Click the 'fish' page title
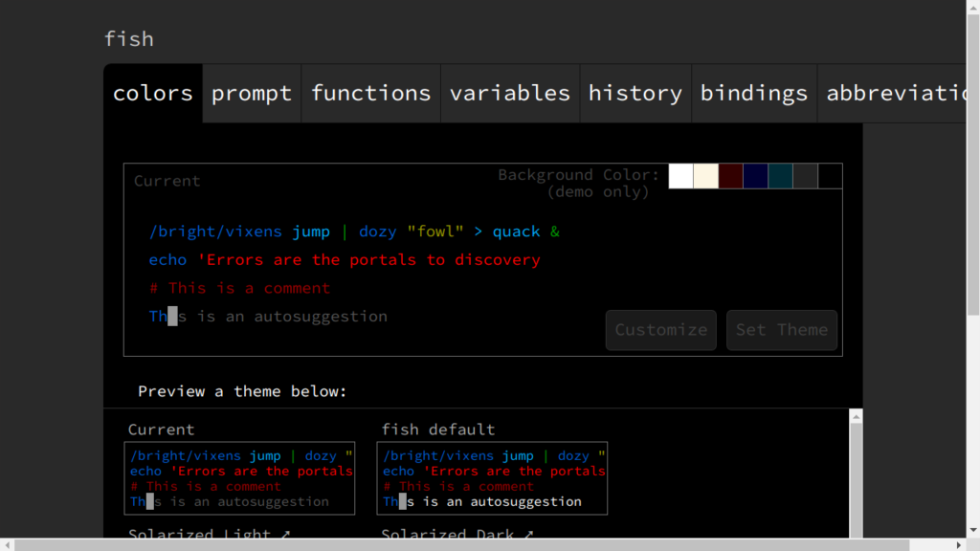 point(129,38)
